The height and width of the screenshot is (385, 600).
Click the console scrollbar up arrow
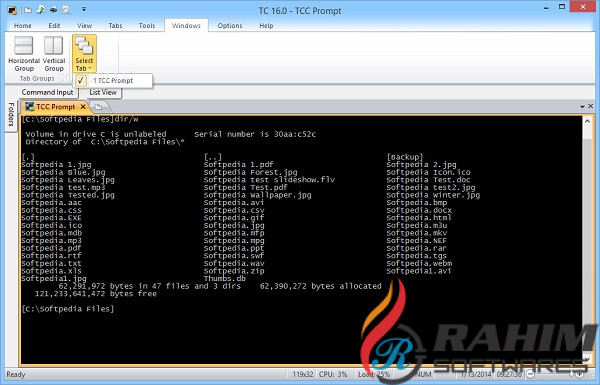(587, 121)
